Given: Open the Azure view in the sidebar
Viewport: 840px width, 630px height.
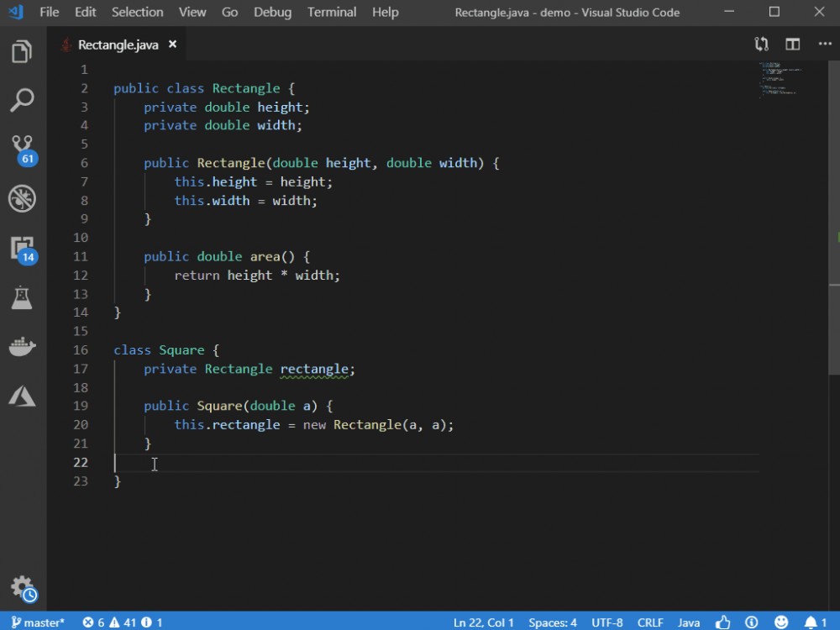Looking at the screenshot, I should (22, 396).
